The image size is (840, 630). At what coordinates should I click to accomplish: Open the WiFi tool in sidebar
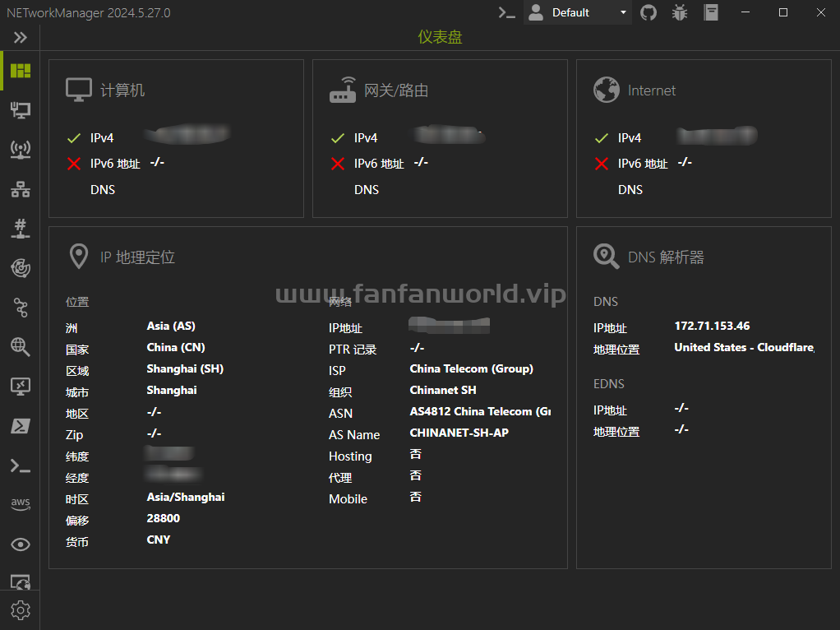[x=21, y=150]
